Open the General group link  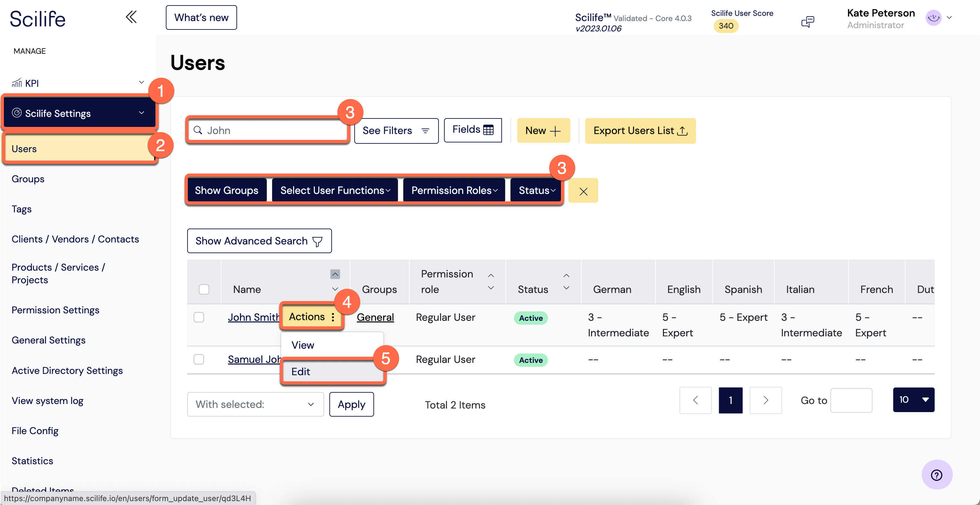point(375,317)
